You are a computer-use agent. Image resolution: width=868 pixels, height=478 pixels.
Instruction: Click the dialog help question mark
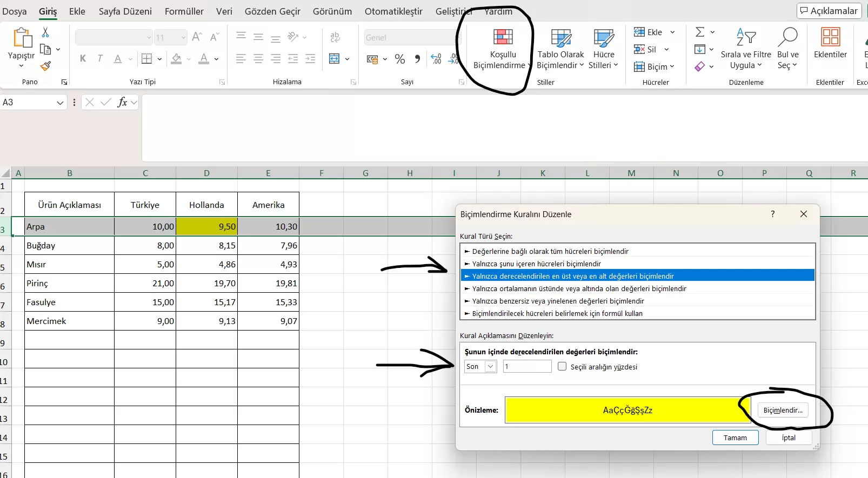773,214
